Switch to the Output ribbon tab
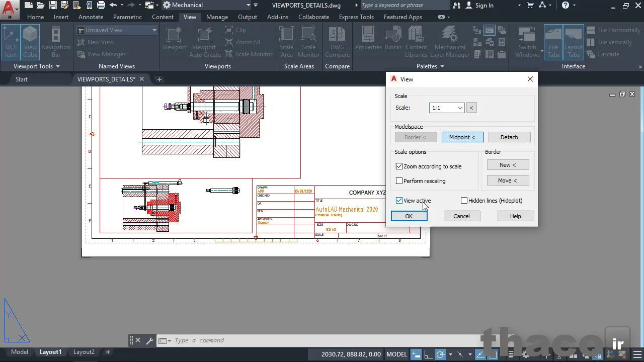 pyautogui.click(x=247, y=17)
